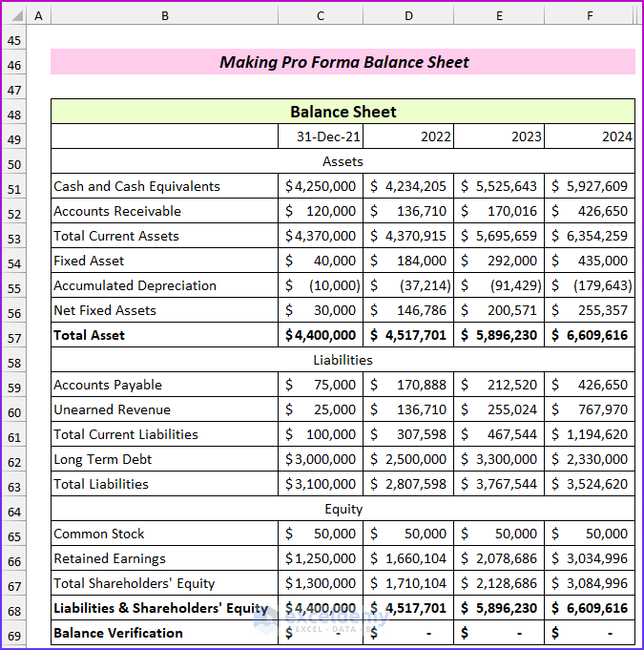Select column C header
644x650 pixels.
[x=321, y=16]
